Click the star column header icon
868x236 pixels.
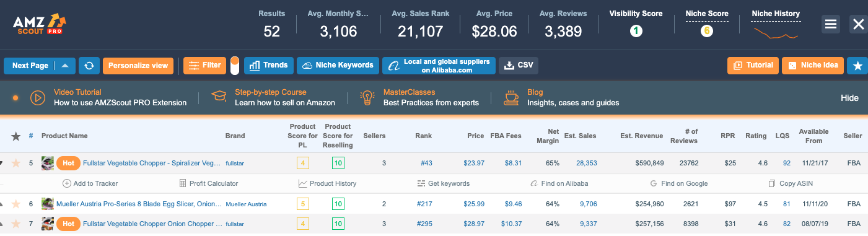click(x=16, y=136)
